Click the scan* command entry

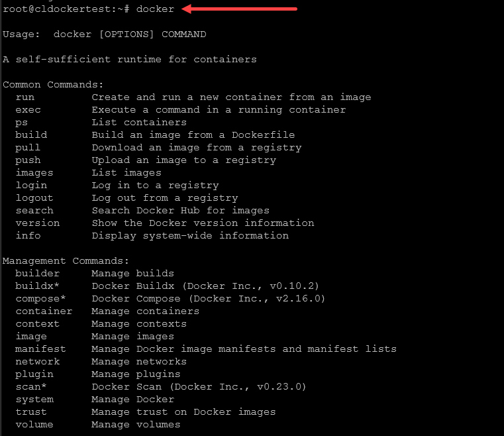[31, 386]
